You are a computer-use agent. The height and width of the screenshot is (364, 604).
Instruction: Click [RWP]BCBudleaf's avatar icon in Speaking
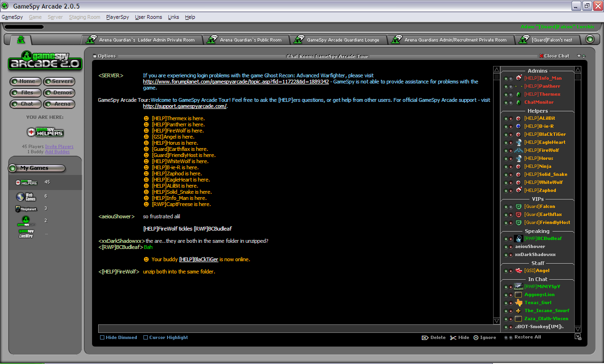519,239
